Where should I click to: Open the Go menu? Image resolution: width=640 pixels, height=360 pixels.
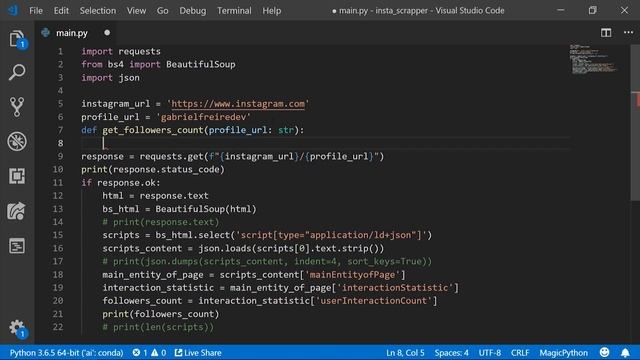[x=162, y=11]
